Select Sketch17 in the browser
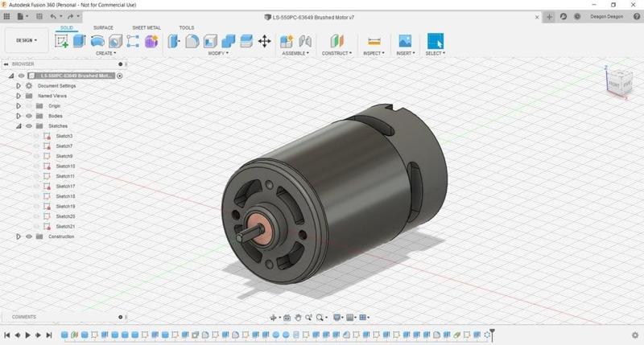This screenshot has height=345, width=644. pyautogui.click(x=65, y=187)
